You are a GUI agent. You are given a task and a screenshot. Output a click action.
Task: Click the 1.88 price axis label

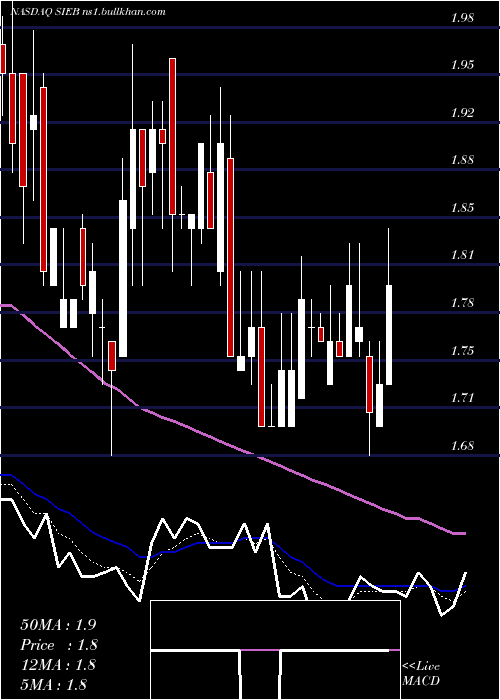pyautogui.click(x=462, y=160)
